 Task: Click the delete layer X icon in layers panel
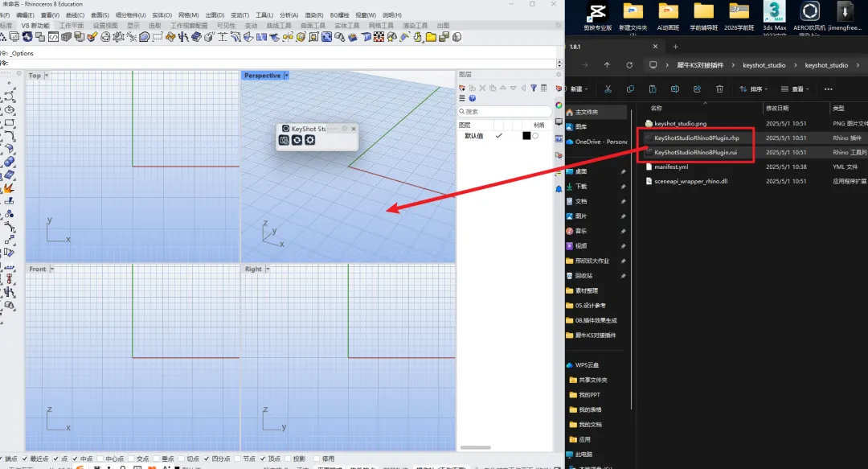click(482, 88)
